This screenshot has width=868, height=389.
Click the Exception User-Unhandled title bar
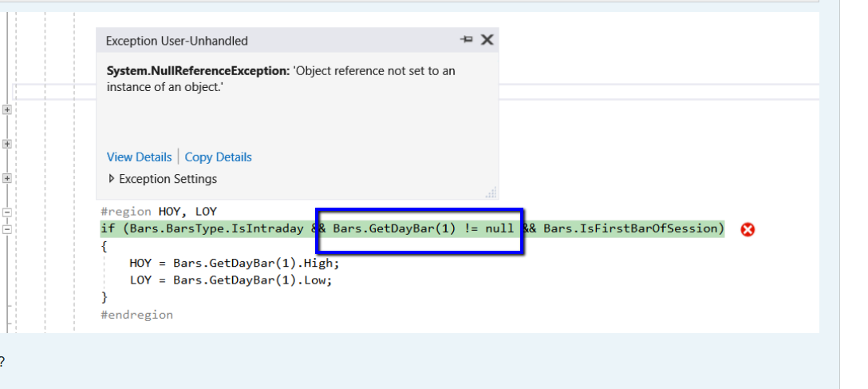(x=298, y=41)
